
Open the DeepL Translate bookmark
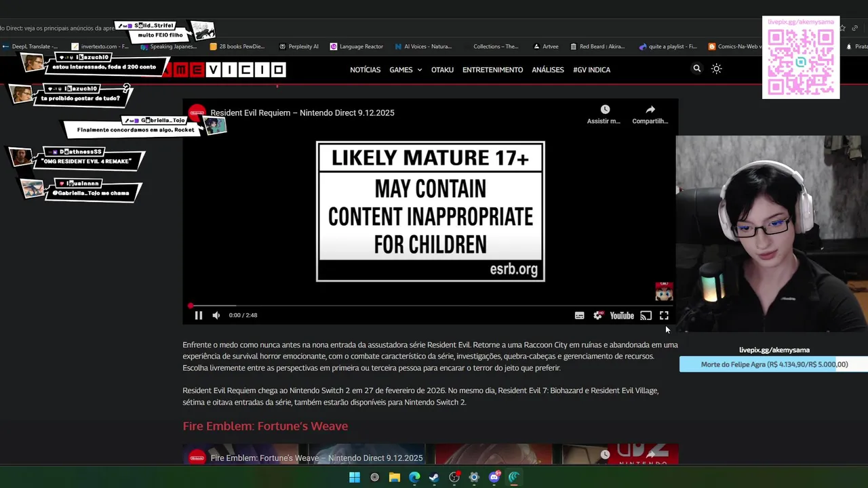(30, 47)
